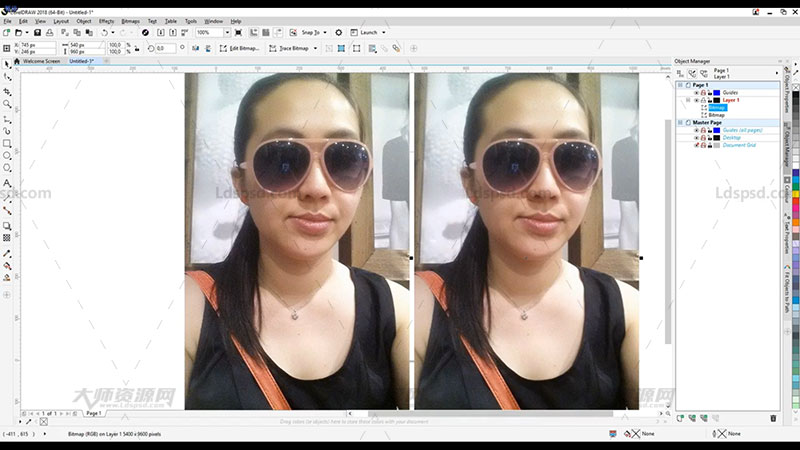Export the file using the export icon
Viewport: 800px width, 450px height.
(173, 32)
